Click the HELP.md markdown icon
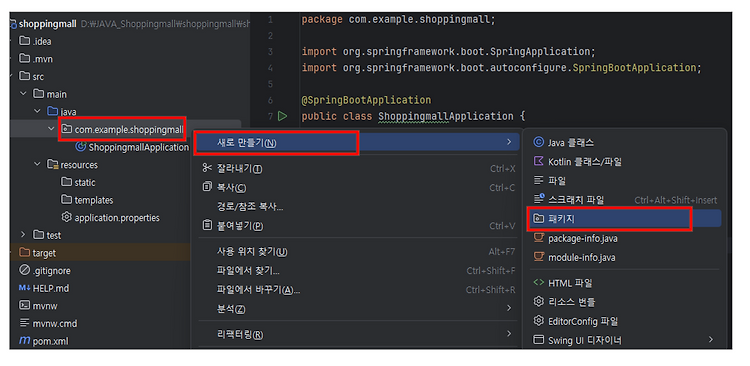 (x=24, y=288)
